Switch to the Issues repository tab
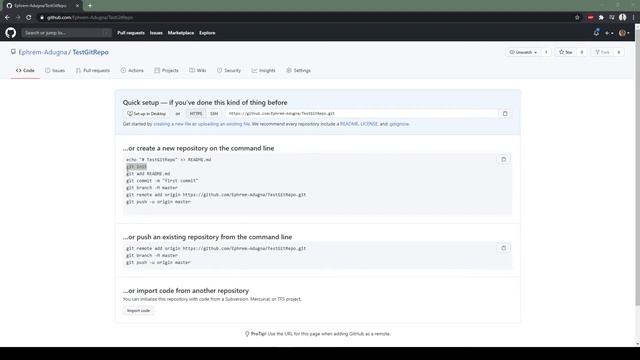 (55, 71)
